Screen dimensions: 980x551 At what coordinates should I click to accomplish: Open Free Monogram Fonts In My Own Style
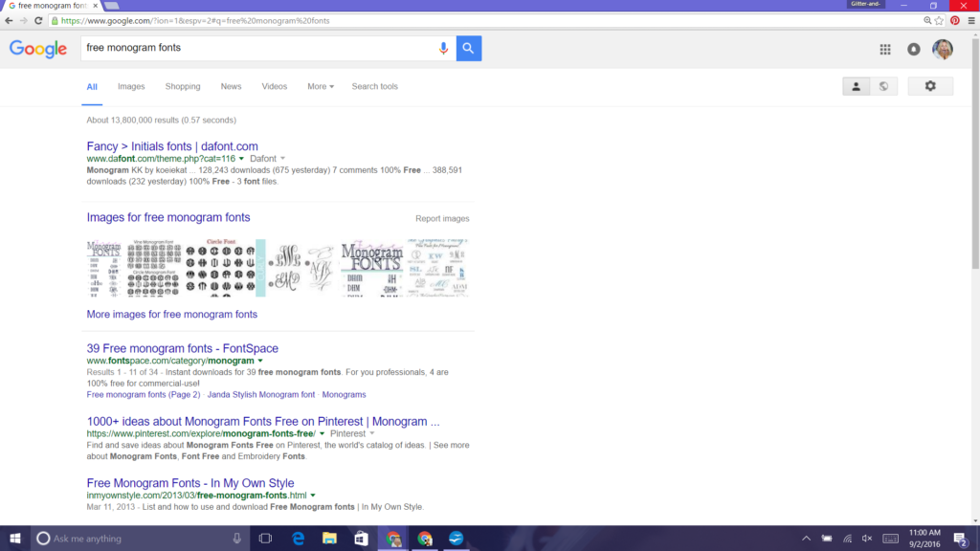click(x=190, y=483)
